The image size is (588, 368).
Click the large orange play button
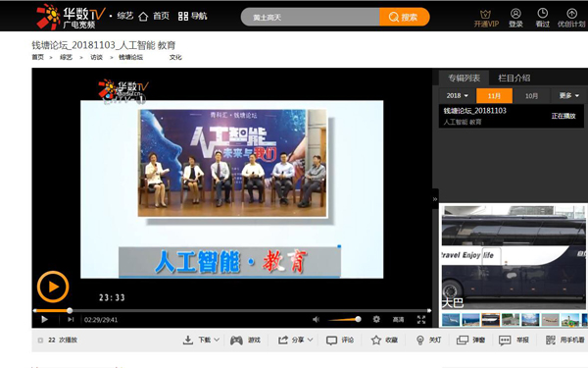click(x=53, y=287)
